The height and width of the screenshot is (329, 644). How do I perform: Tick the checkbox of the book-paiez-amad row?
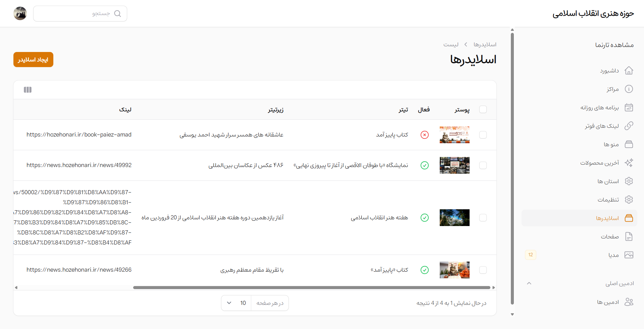pos(483,135)
